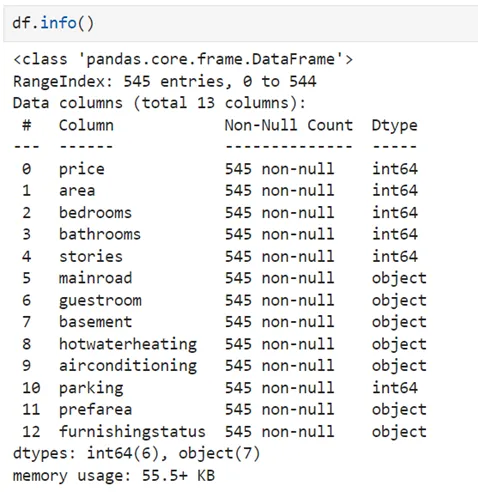Click the parking int64 dtype value
The image size is (478, 498).
395,388
